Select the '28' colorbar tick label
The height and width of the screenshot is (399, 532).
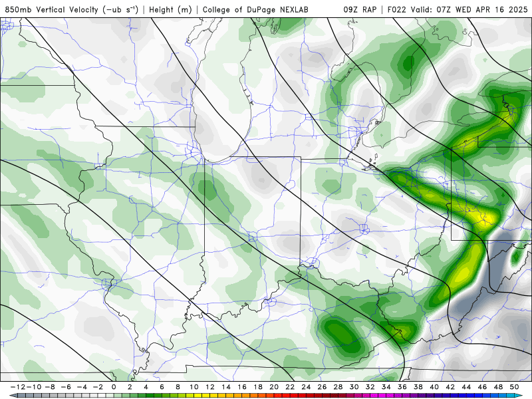point(338,387)
